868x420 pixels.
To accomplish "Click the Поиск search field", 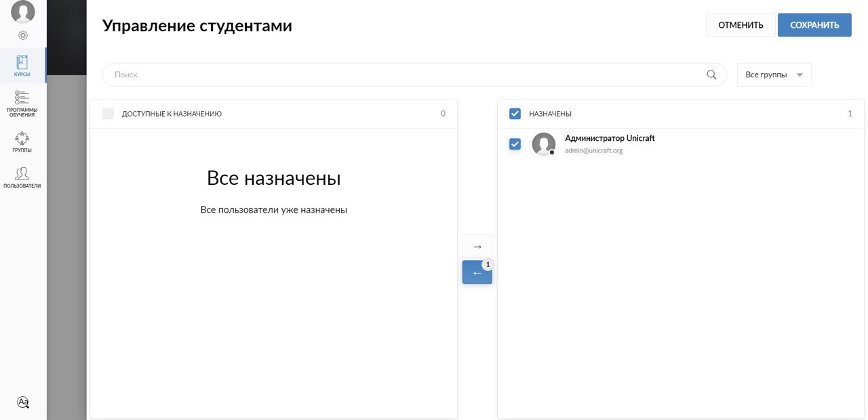I will pos(407,75).
